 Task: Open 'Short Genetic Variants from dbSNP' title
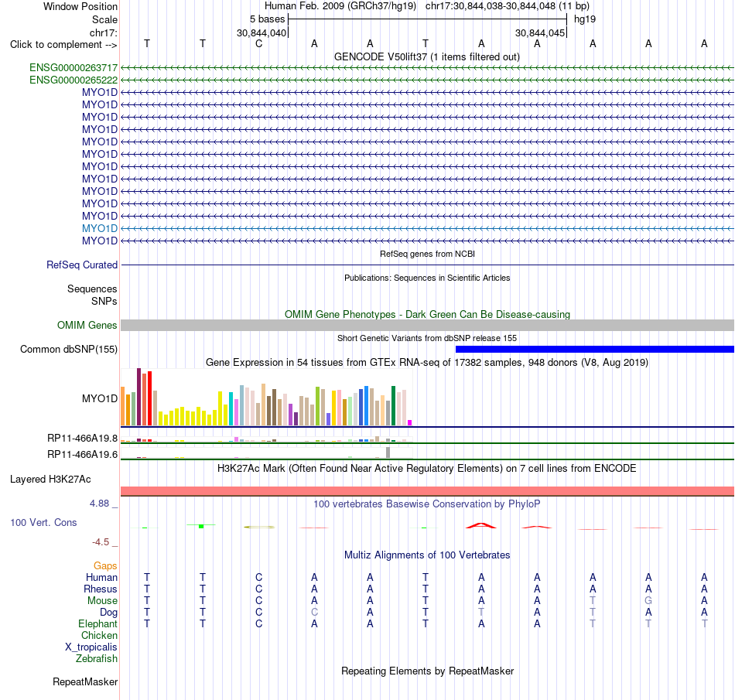tap(427, 338)
